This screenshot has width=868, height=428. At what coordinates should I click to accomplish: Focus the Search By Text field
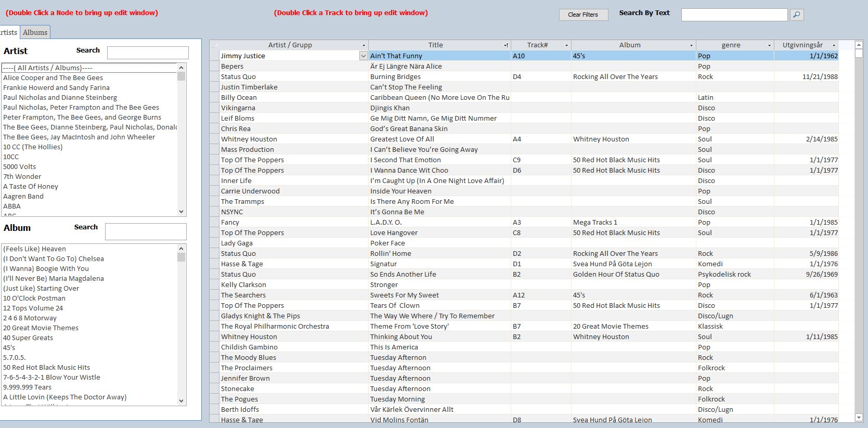[x=734, y=15]
